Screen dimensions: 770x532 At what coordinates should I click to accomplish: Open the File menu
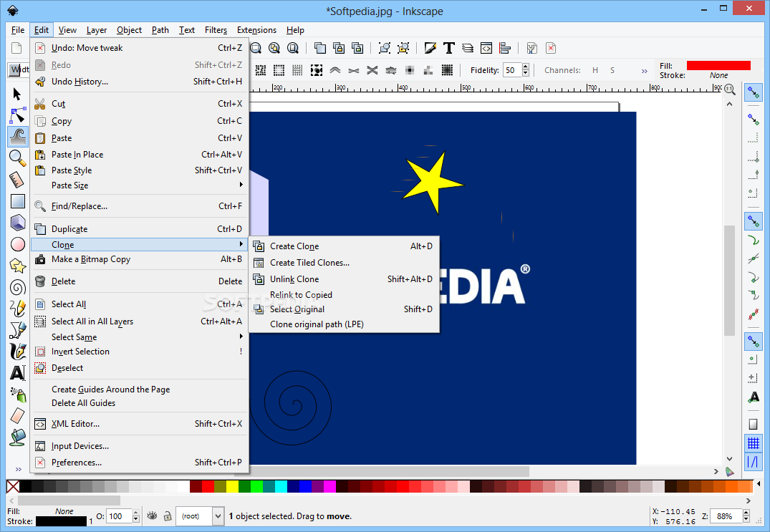18,30
